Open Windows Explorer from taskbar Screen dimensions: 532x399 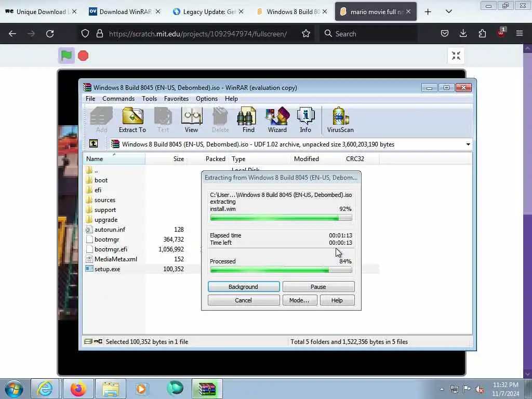tap(111, 389)
